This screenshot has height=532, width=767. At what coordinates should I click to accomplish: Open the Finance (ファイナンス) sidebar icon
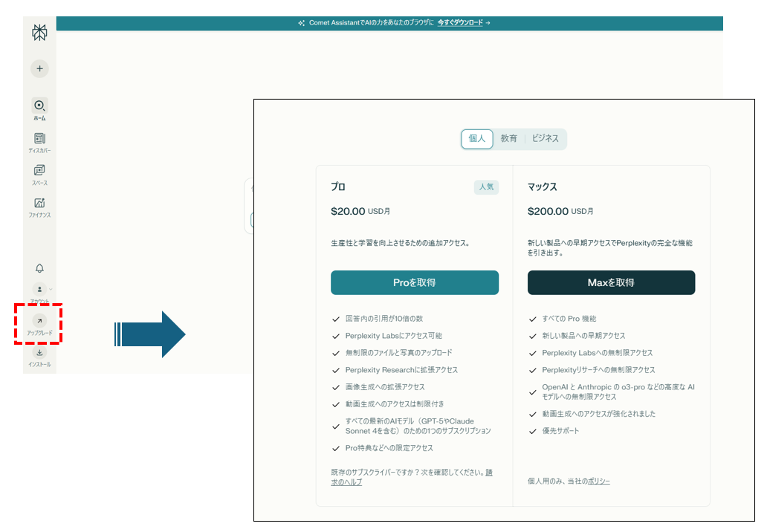39,203
